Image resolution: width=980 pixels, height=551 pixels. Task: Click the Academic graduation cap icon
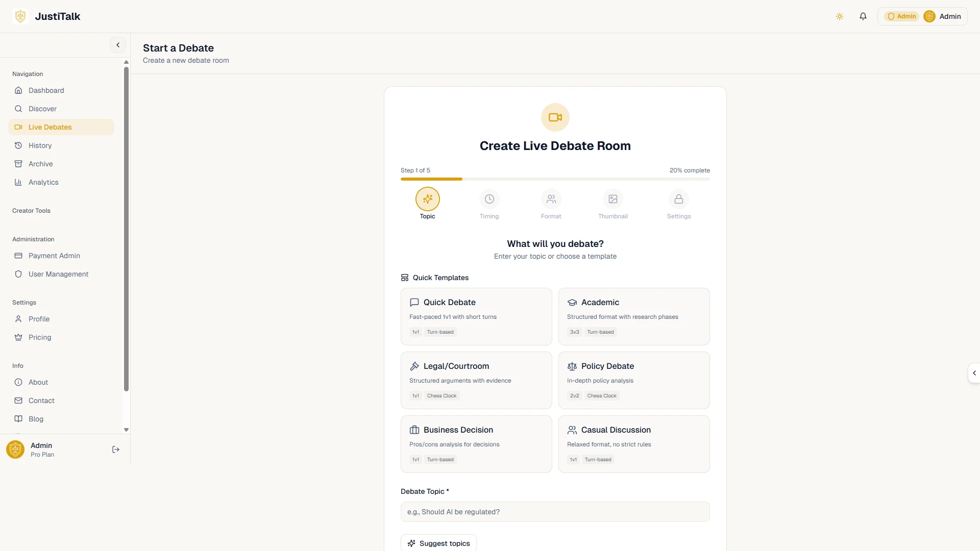(572, 303)
